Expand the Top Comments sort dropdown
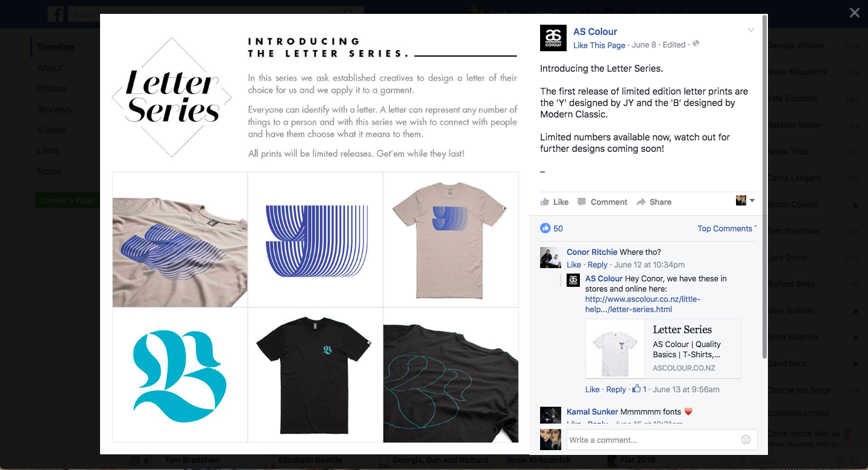 click(x=727, y=228)
